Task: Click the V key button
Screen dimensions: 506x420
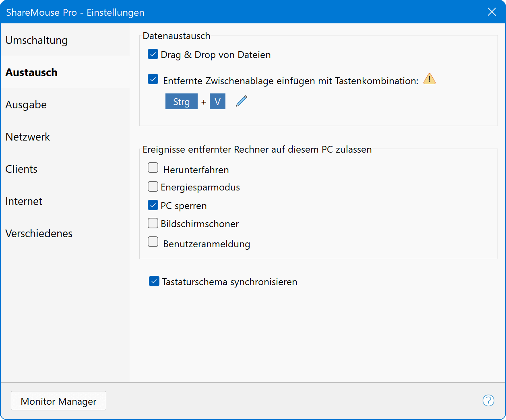Action: coord(217,101)
